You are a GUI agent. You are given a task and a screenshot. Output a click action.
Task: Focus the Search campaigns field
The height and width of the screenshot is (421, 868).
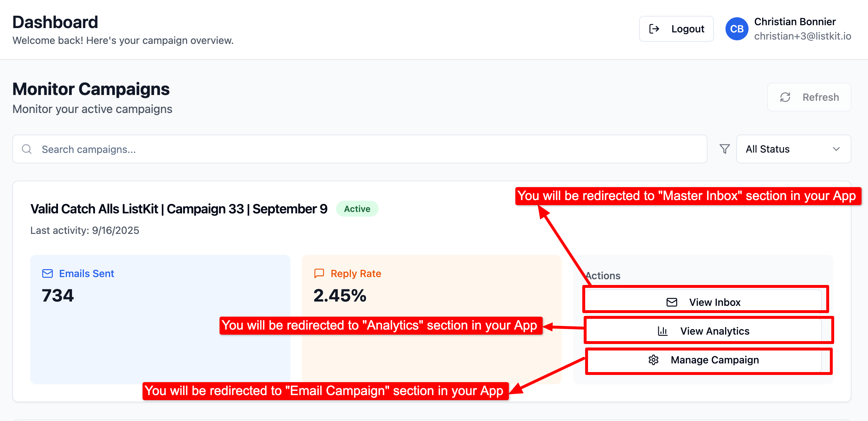point(360,149)
